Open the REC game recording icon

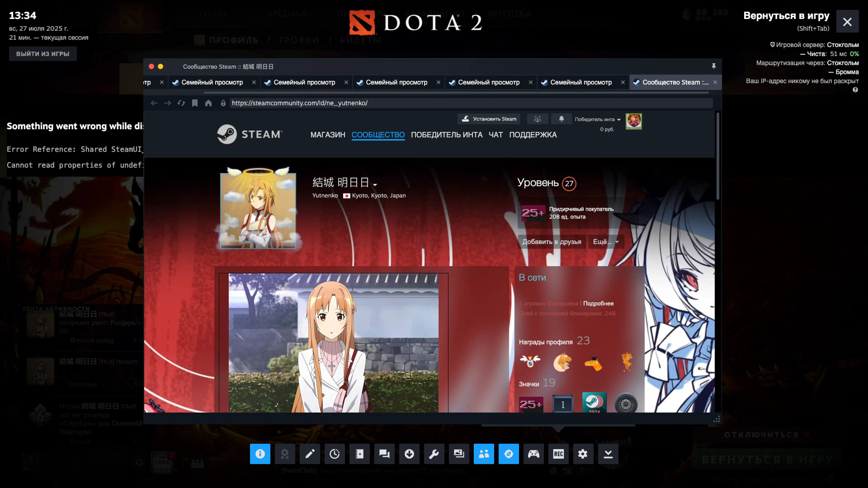(558, 454)
